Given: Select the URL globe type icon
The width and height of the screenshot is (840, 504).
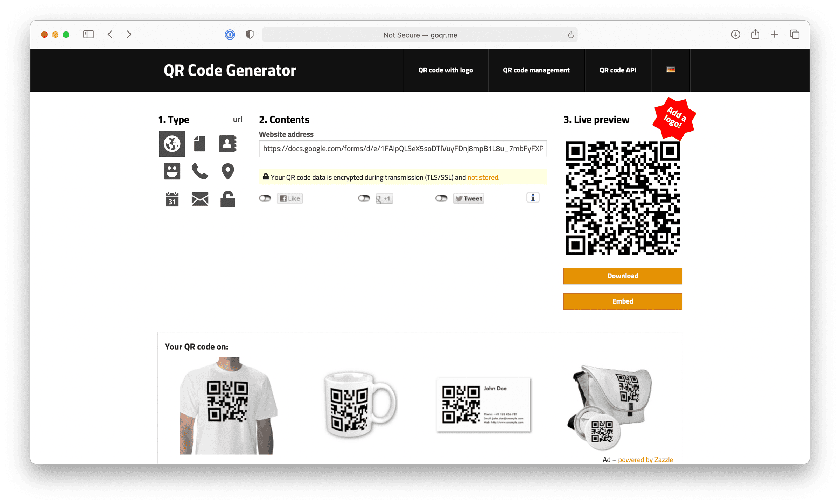Looking at the screenshot, I should tap(172, 144).
